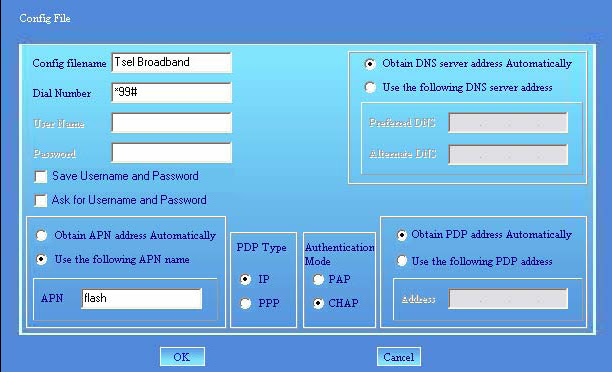Viewport: 612px width, 372px height.
Task: Click the User Name input field
Action: point(171,123)
